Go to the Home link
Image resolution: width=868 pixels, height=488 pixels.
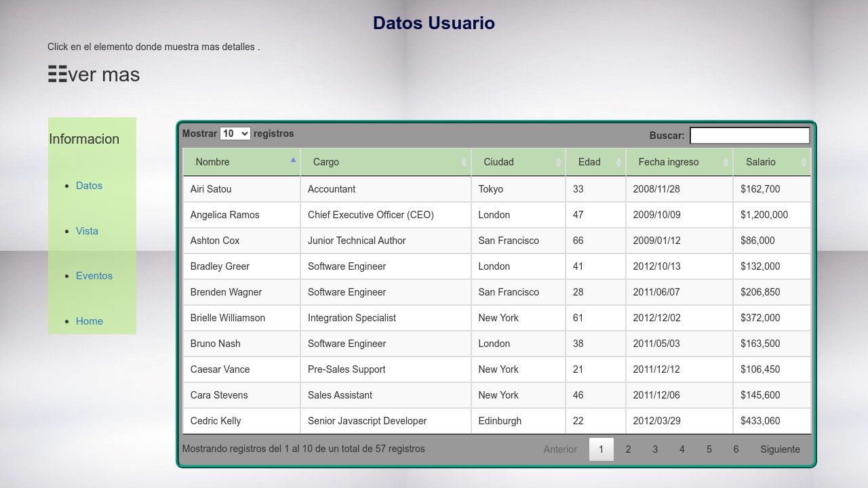point(90,321)
